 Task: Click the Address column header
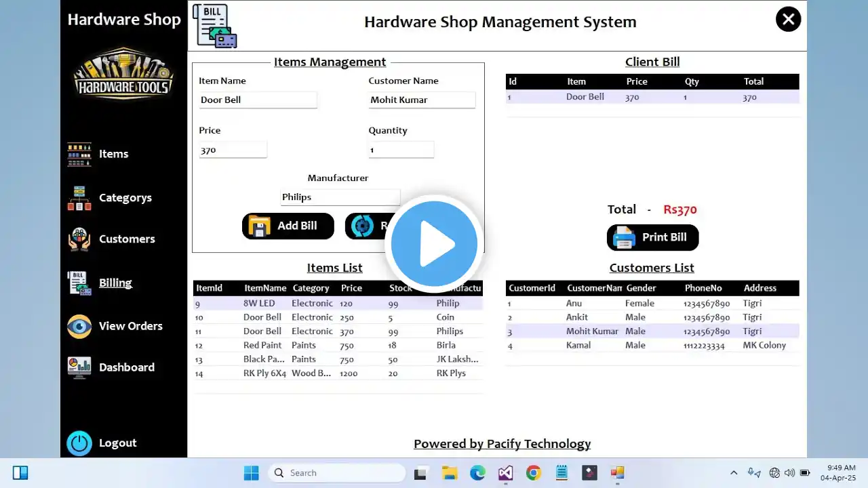(760, 288)
